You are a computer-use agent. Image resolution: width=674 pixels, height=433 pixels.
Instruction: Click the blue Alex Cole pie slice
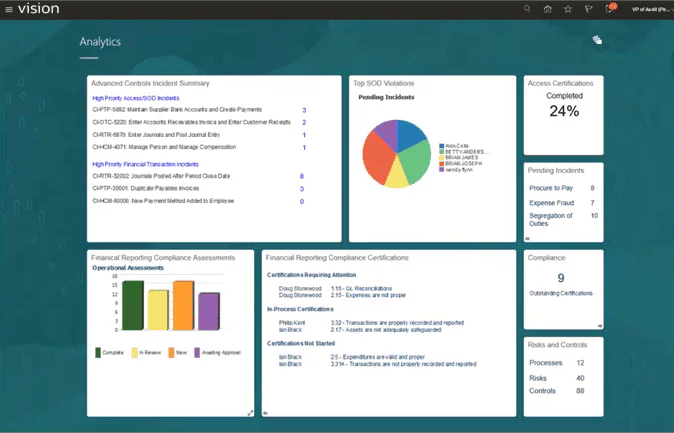[x=411, y=134]
